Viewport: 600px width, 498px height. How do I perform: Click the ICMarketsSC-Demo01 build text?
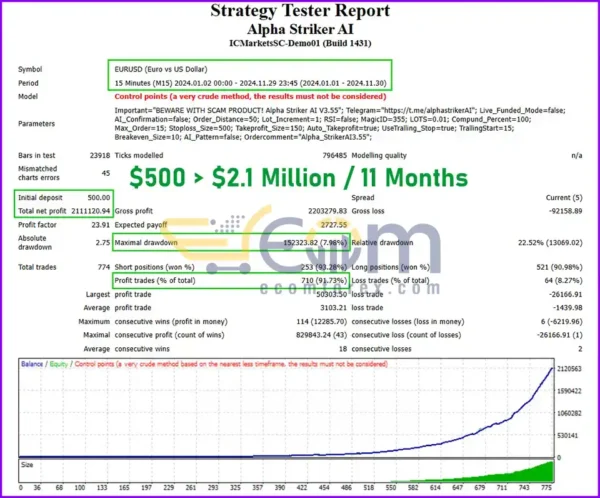299,46
